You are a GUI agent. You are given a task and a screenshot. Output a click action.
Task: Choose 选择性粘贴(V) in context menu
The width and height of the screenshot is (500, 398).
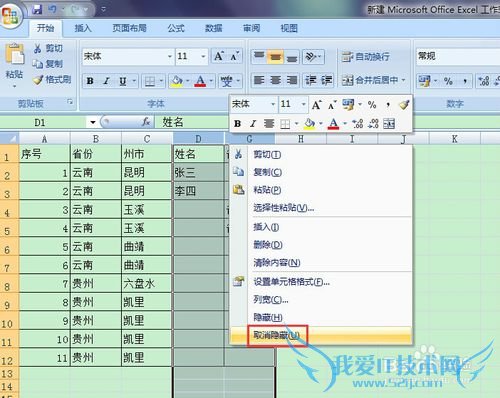point(321,208)
